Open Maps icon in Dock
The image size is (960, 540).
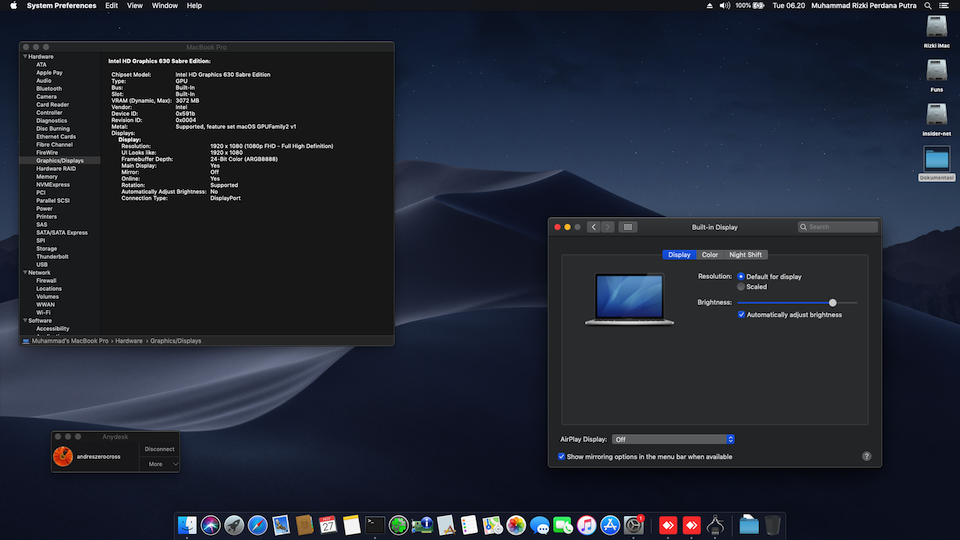pos(492,525)
